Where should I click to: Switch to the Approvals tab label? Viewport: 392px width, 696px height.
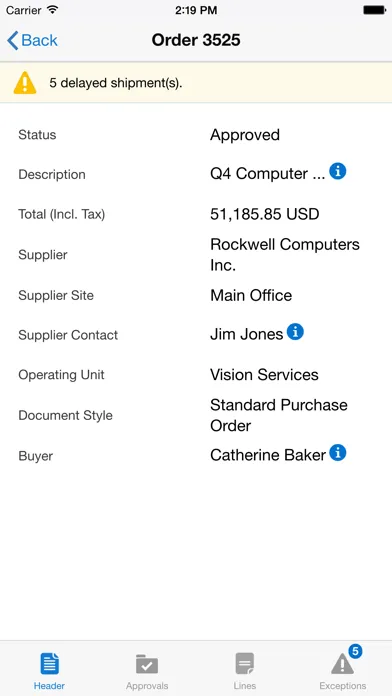[147, 686]
